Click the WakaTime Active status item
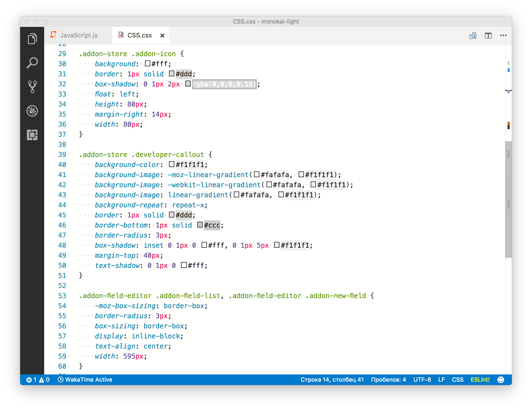This screenshot has height=409, width=532. coord(85,379)
